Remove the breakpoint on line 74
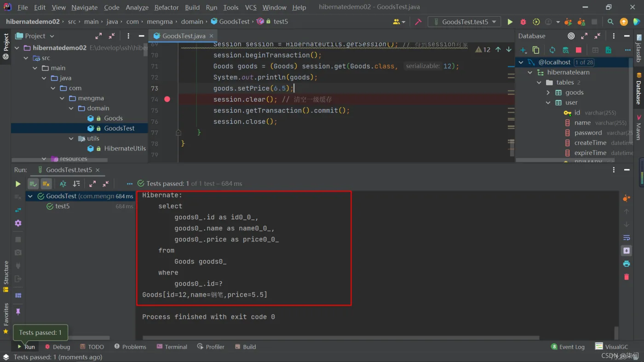 point(167,99)
